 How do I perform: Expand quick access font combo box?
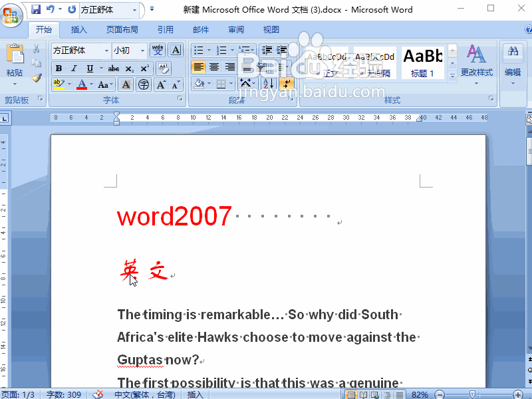pos(135,10)
